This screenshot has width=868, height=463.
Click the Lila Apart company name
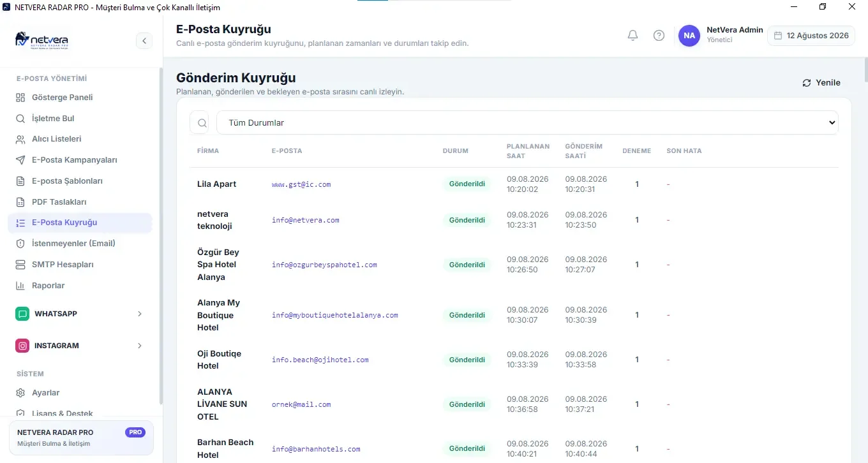[217, 184]
